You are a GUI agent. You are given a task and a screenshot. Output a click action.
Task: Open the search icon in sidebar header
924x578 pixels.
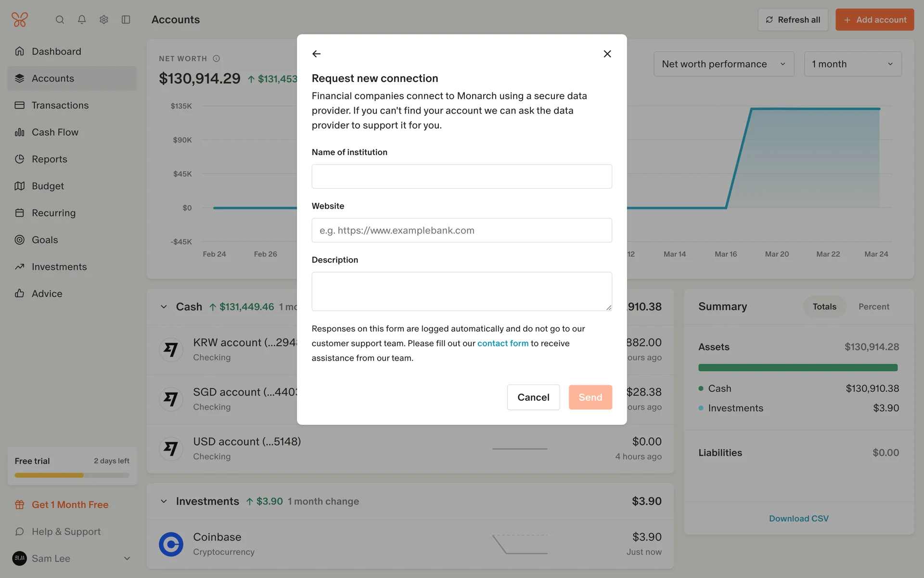[x=60, y=20]
